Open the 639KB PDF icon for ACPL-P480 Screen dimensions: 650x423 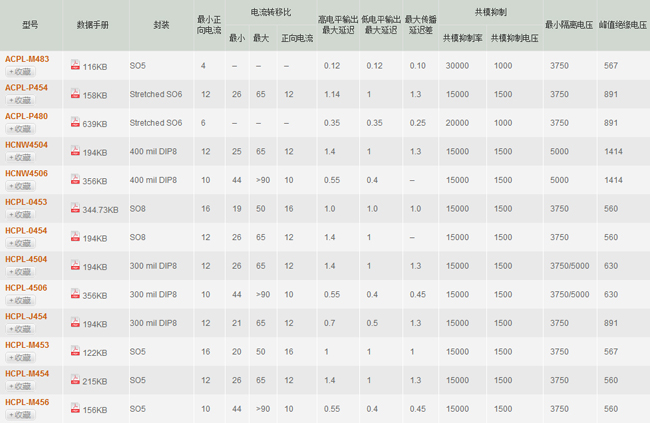(x=75, y=123)
